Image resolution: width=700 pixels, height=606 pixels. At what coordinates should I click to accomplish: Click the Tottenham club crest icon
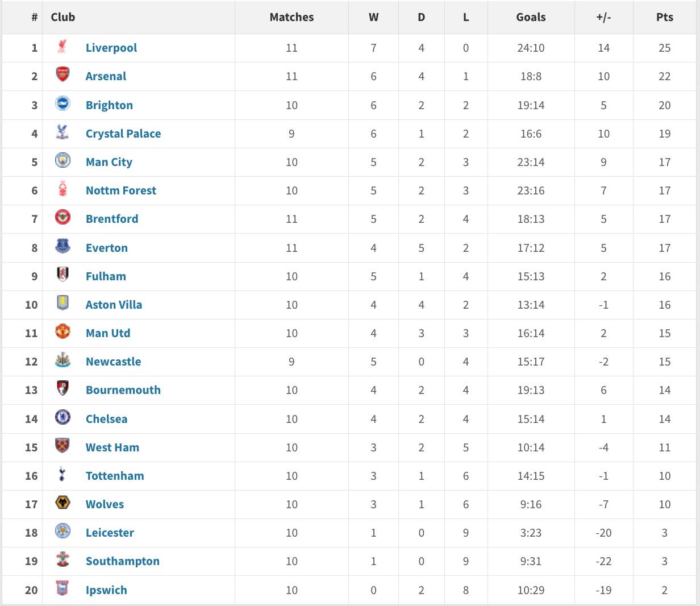(63, 474)
